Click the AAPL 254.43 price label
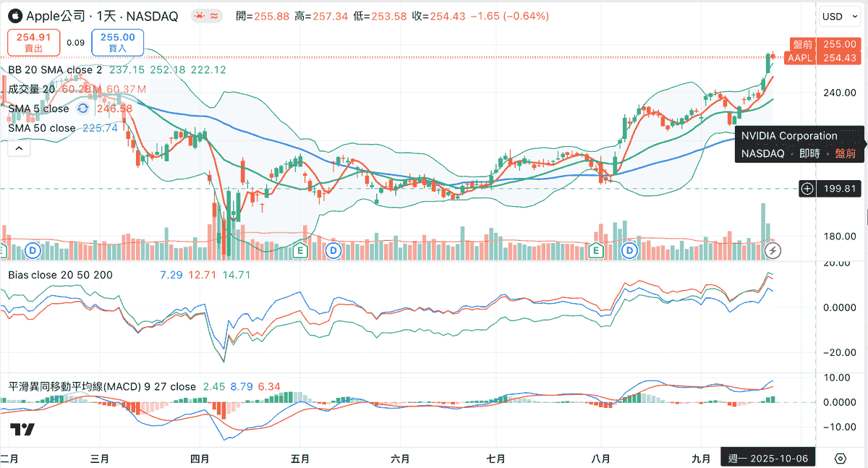 pyautogui.click(x=822, y=58)
